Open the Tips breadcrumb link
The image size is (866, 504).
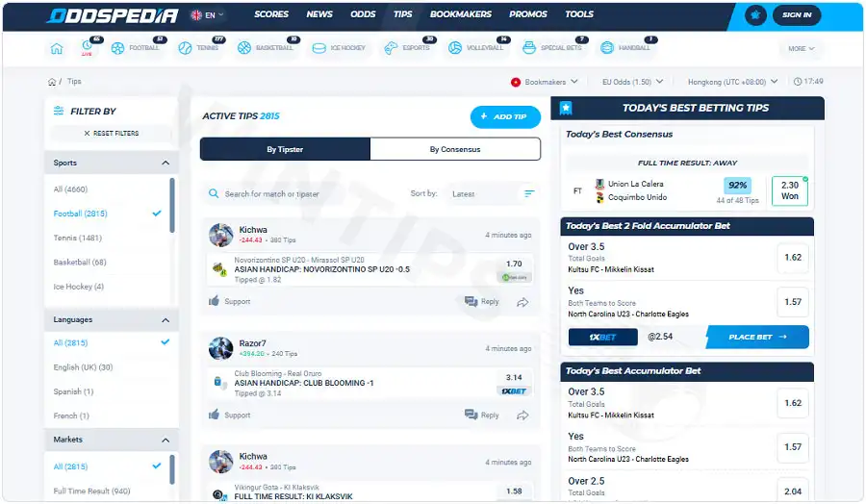[74, 81]
